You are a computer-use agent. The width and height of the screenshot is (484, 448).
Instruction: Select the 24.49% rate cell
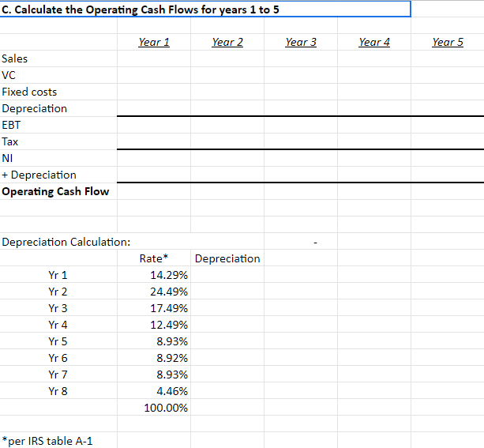point(154,292)
